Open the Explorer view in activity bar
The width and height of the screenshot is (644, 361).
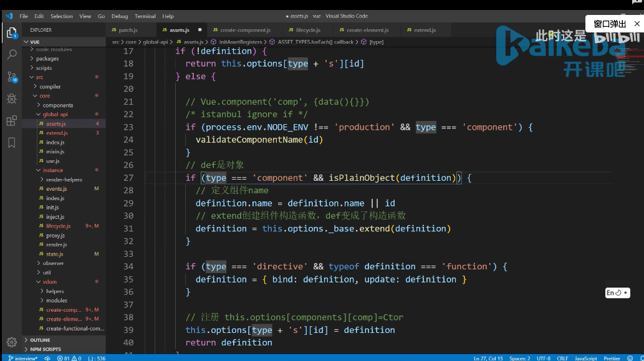point(11,32)
